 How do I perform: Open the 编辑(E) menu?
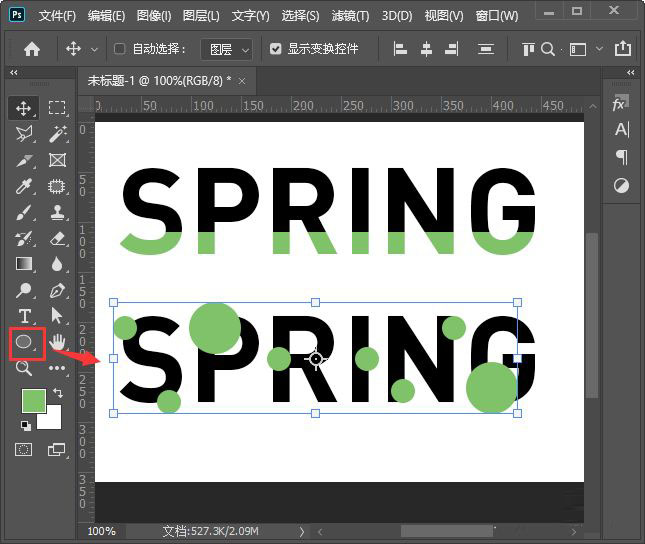[106, 16]
